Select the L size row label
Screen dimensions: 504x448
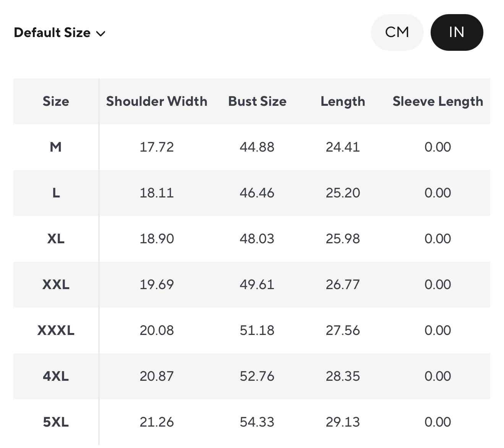(x=56, y=193)
